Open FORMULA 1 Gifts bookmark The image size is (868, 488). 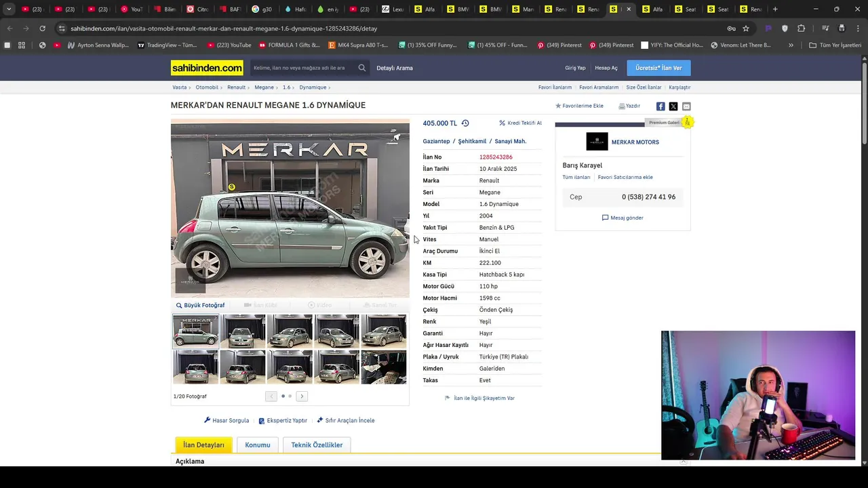[289, 45]
